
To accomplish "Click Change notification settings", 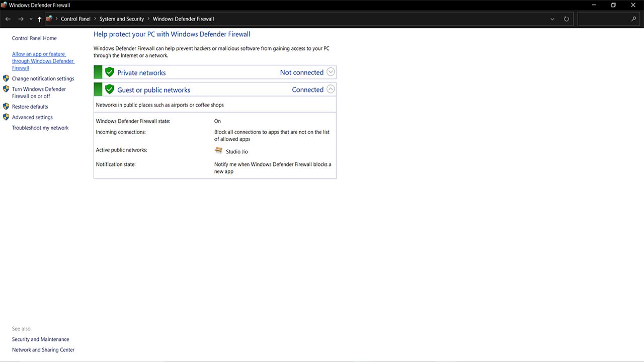I will (43, 78).
